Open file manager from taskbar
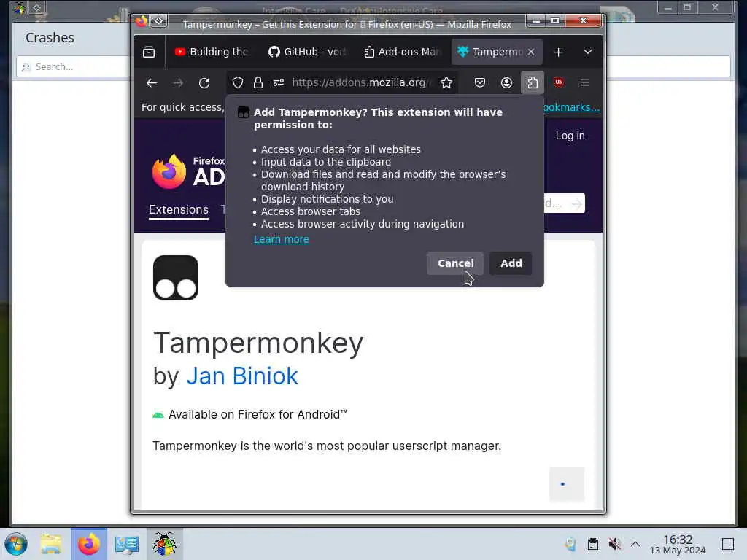This screenshot has width=747, height=560. tap(51, 544)
